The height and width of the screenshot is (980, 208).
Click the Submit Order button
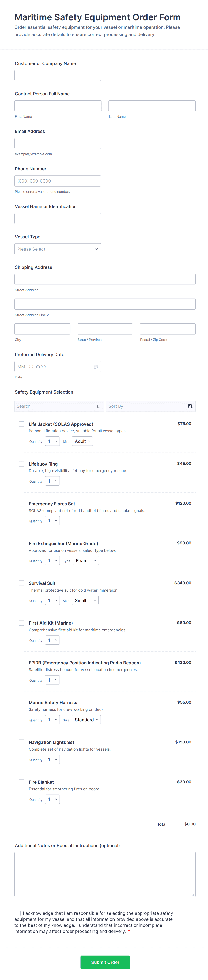[x=105, y=962]
